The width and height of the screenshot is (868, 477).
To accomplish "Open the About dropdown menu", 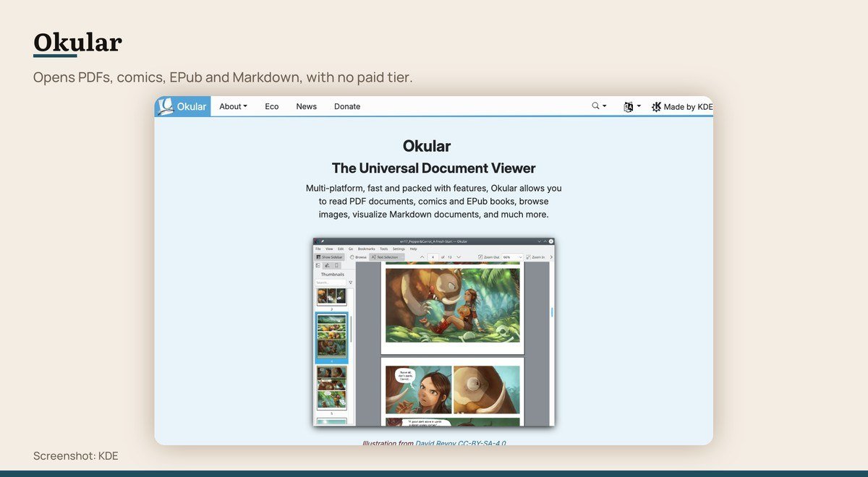I will tap(233, 106).
